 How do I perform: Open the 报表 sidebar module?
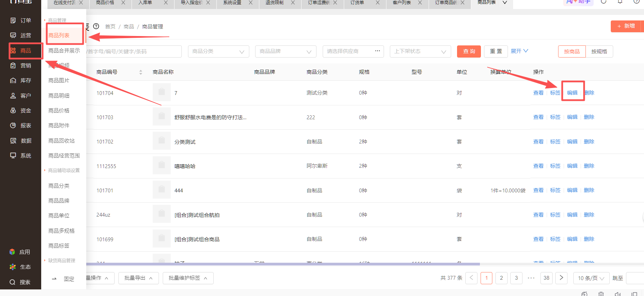[20, 125]
